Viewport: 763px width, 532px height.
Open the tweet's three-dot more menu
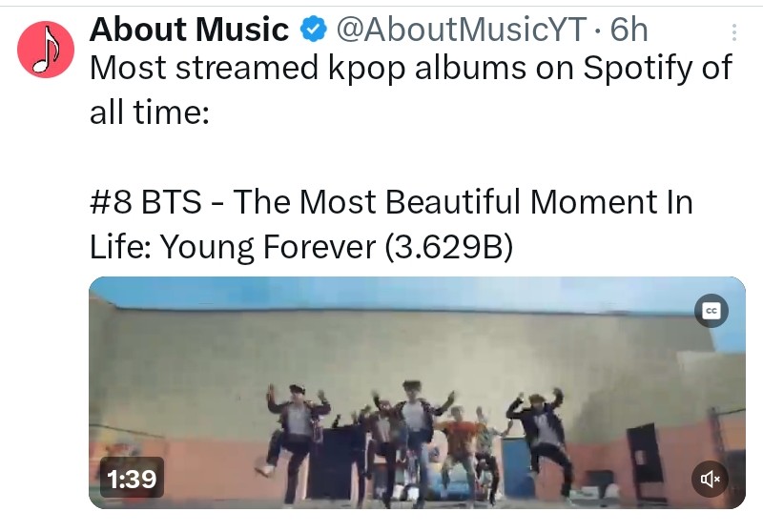[x=733, y=32]
